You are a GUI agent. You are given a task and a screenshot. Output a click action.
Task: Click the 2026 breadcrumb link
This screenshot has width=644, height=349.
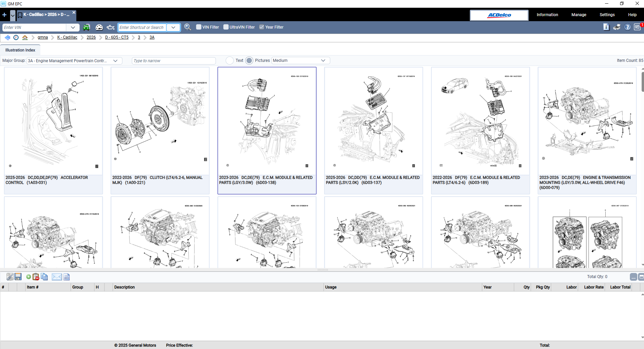point(91,37)
